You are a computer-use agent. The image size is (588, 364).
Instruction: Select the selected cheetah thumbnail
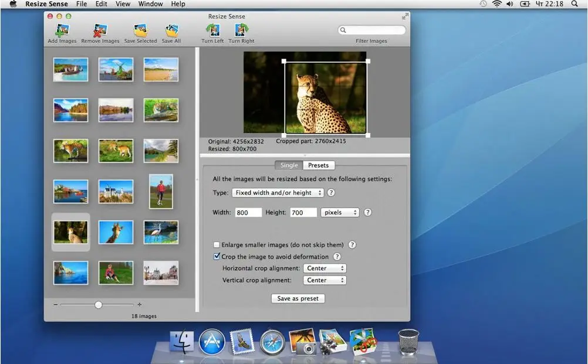click(x=70, y=232)
